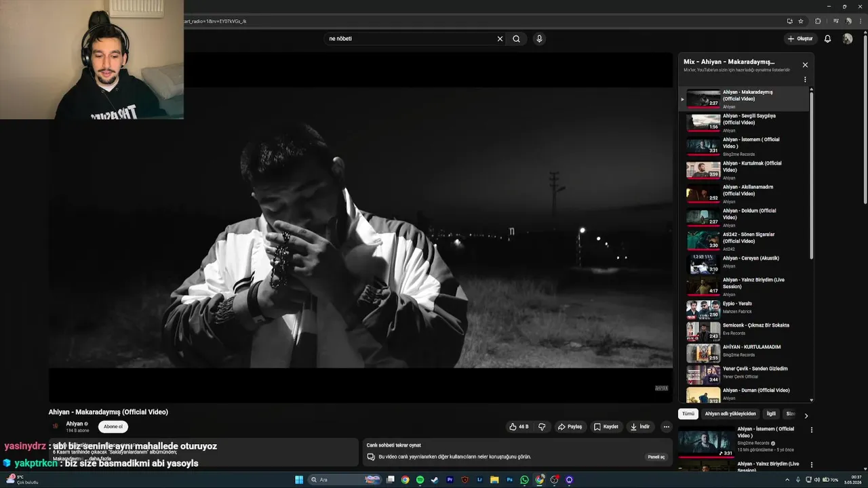Open Premiere Pro from taskbar
The image size is (868, 488).
coord(450,480)
